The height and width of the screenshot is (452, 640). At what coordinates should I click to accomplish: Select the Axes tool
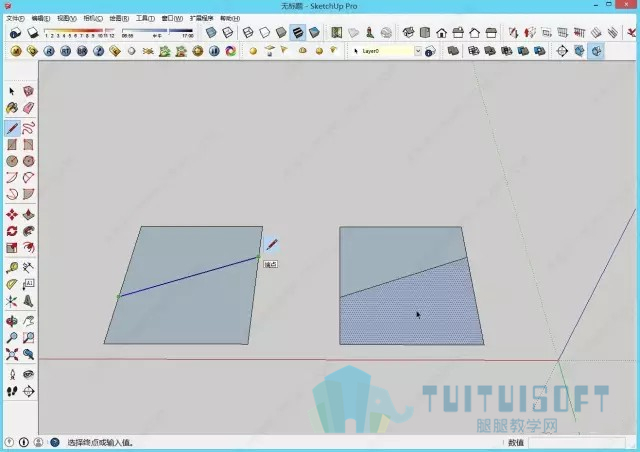[x=12, y=301]
